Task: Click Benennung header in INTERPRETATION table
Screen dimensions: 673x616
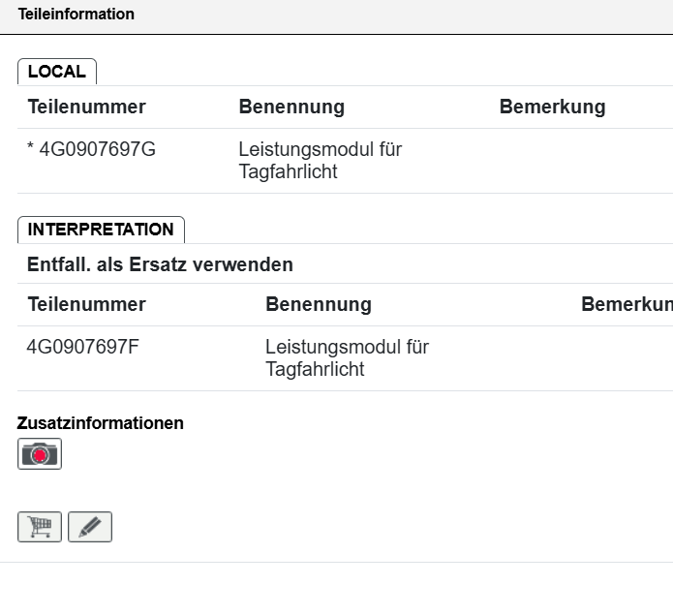Action: coord(318,305)
